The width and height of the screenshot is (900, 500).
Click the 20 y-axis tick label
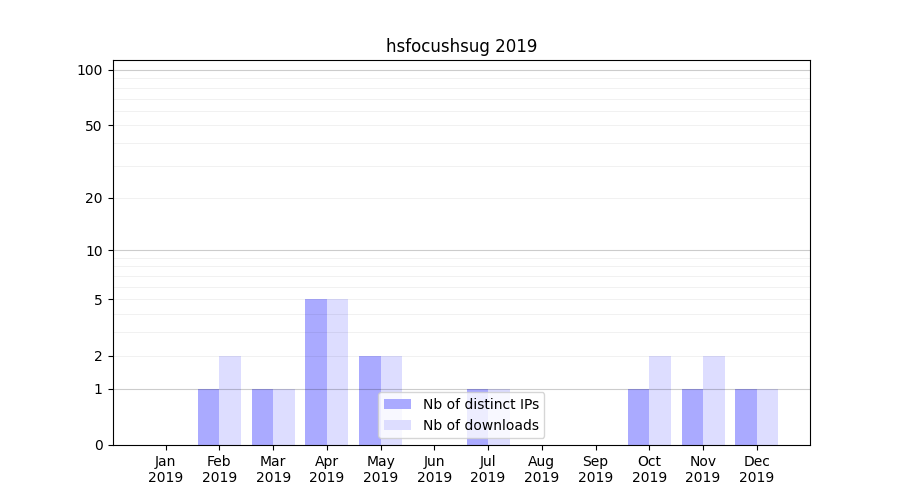94,198
